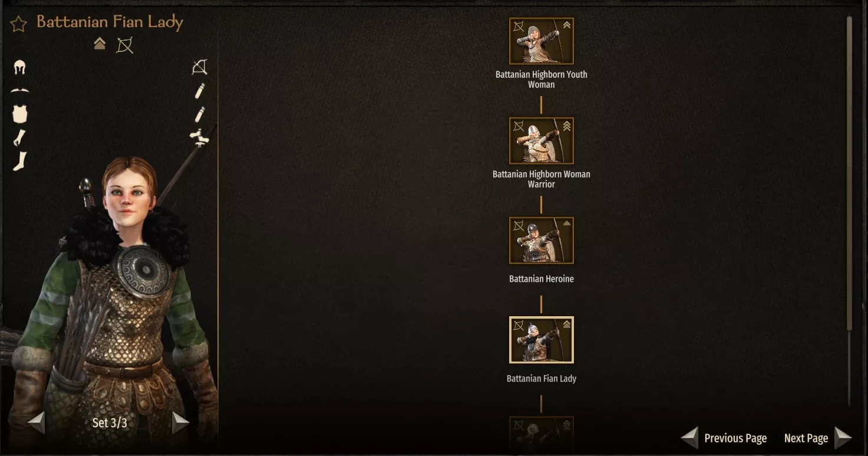Viewport: 868px width, 456px height.
Task: Click the gloves equipment slot icon
Action: (19, 137)
